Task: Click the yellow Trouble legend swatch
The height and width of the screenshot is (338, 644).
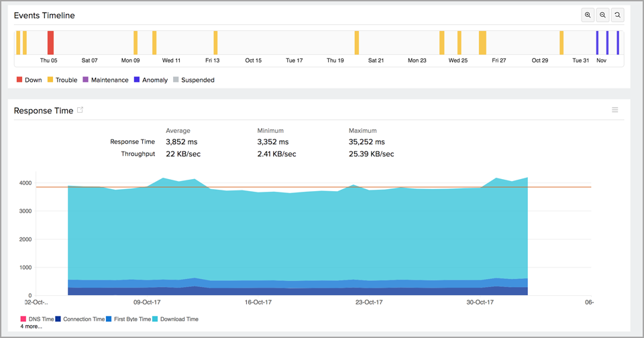Action: 50,80
